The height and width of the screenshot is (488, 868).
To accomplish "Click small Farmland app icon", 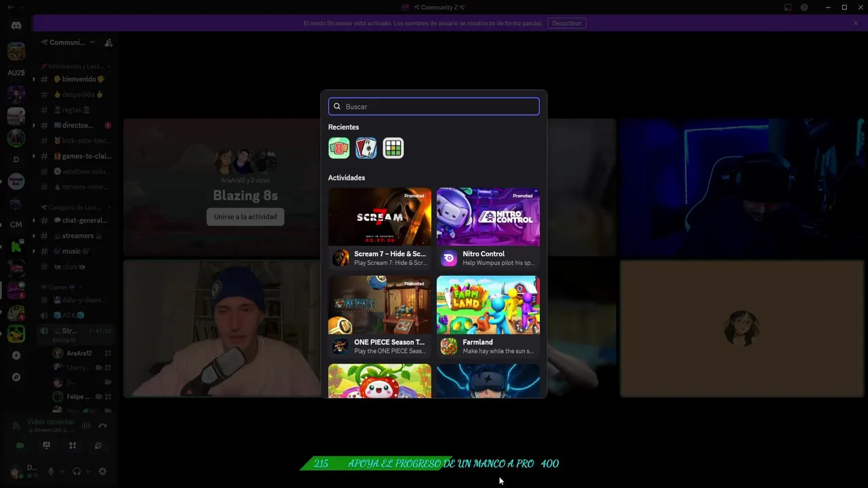I will (449, 346).
